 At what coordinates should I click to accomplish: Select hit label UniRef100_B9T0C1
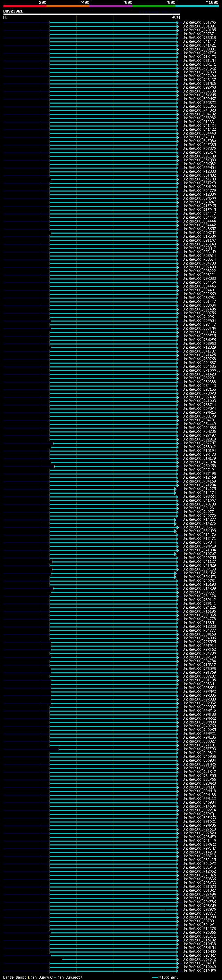click(x=199, y=822)
